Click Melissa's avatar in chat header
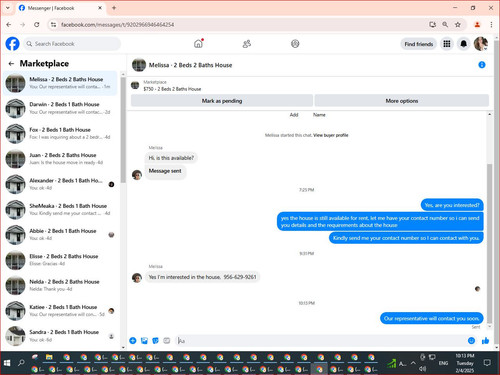 139,65
